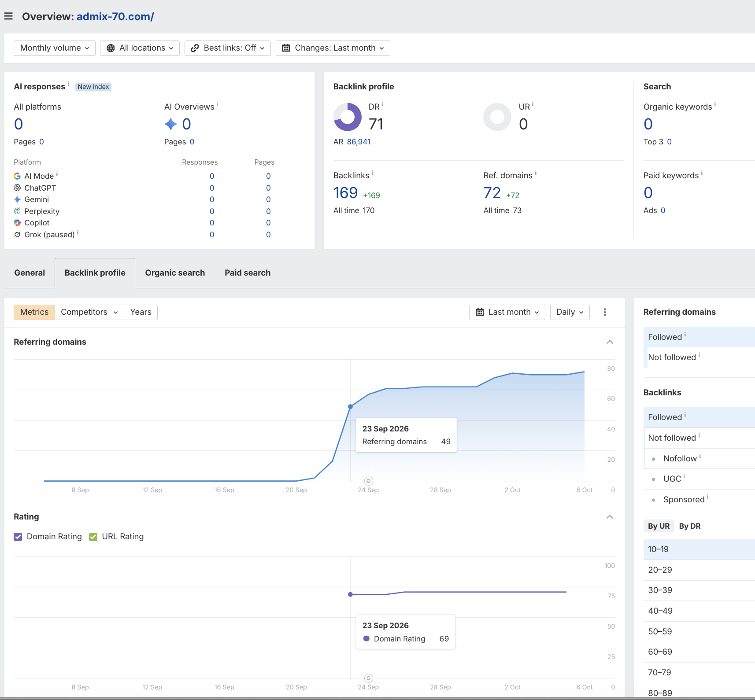Click the Perplexity platform icon

pyautogui.click(x=17, y=211)
